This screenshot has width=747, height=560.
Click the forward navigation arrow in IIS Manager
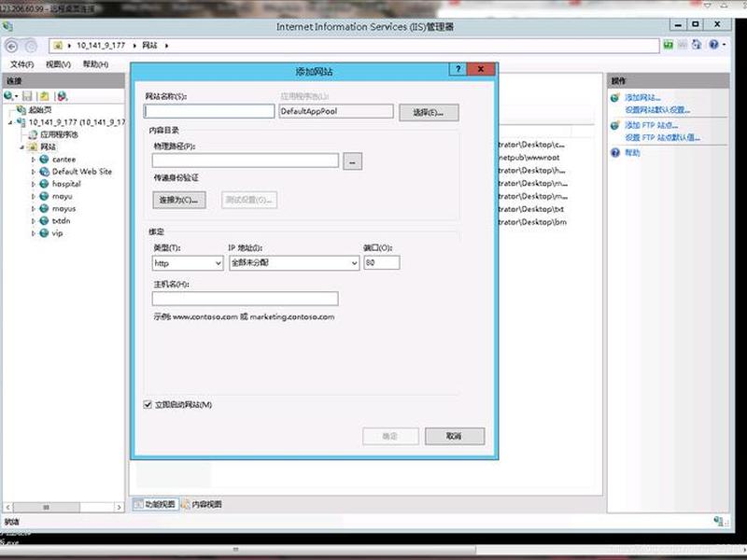tap(31, 46)
